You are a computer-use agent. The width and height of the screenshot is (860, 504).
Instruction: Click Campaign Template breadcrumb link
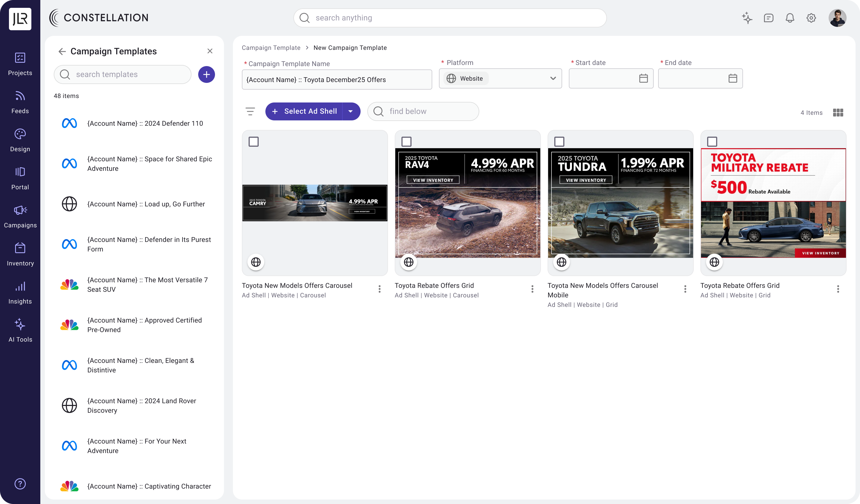(x=271, y=48)
